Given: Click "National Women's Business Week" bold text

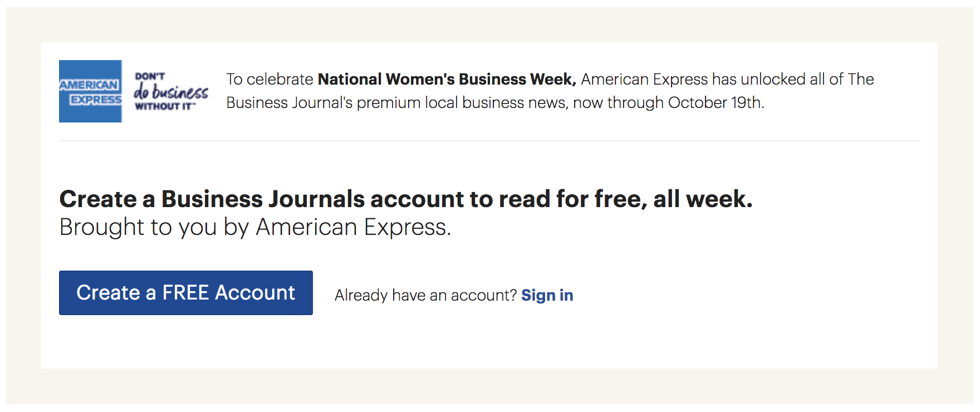Looking at the screenshot, I should point(446,79).
